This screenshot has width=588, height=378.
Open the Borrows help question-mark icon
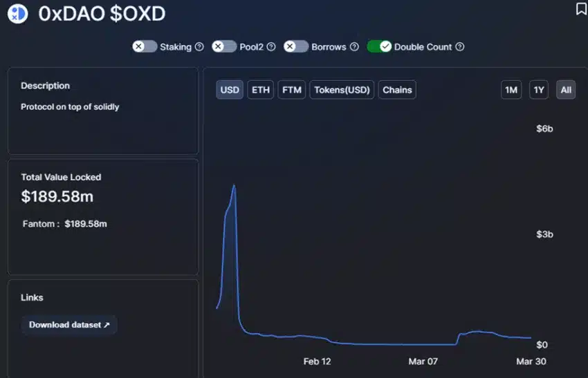[x=354, y=47]
